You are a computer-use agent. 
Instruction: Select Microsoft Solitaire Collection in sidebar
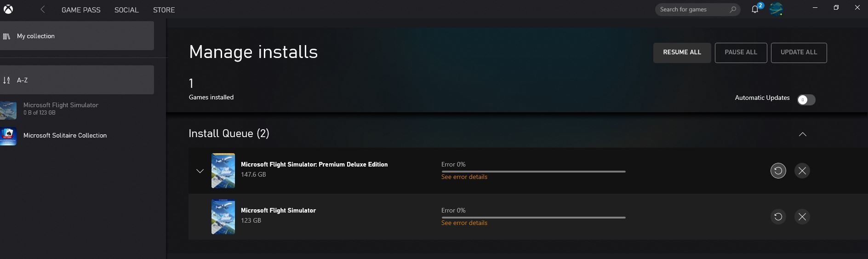pyautogui.click(x=65, y=136)
